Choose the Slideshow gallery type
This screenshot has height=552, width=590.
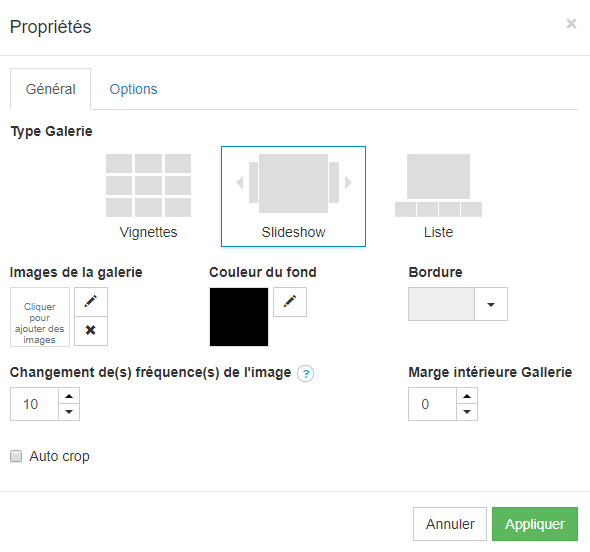[293, 196]
